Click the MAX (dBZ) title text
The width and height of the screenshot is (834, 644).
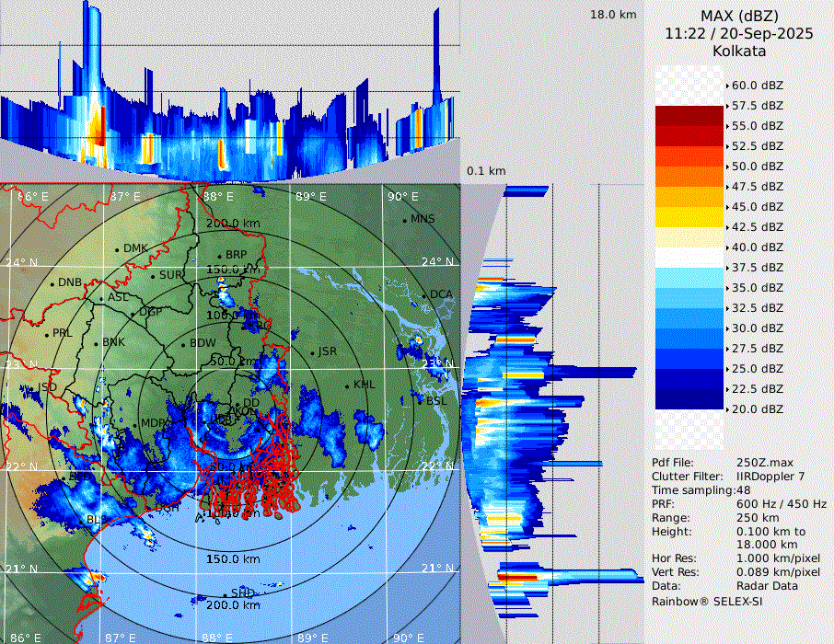point(739,16)
